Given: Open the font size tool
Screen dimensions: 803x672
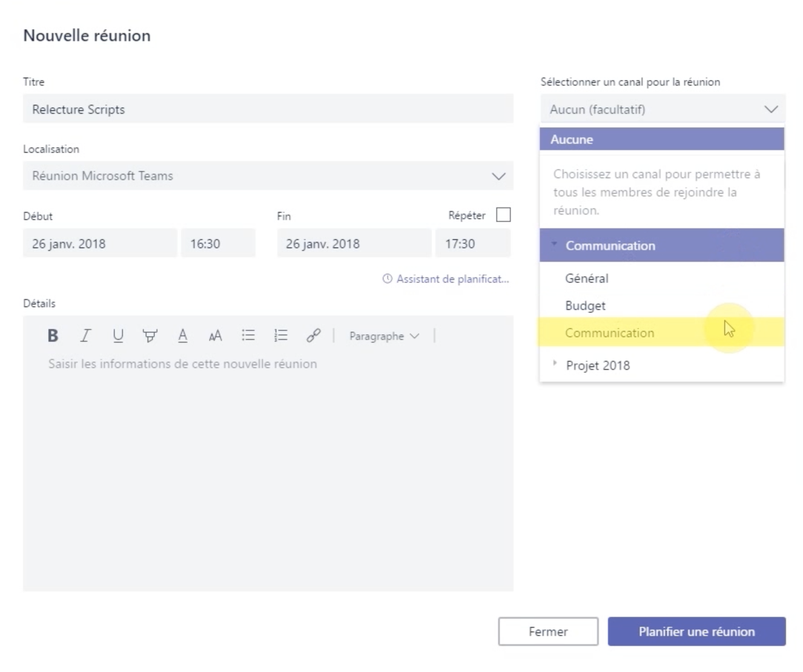Looking at the screenshot, I should click(x=215, y=335).
